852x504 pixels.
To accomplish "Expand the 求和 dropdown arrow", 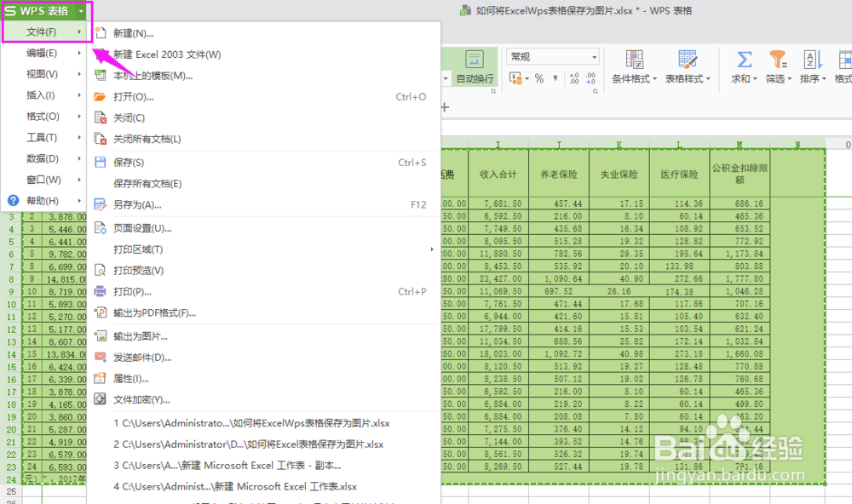I will click(x=755, y=79).
